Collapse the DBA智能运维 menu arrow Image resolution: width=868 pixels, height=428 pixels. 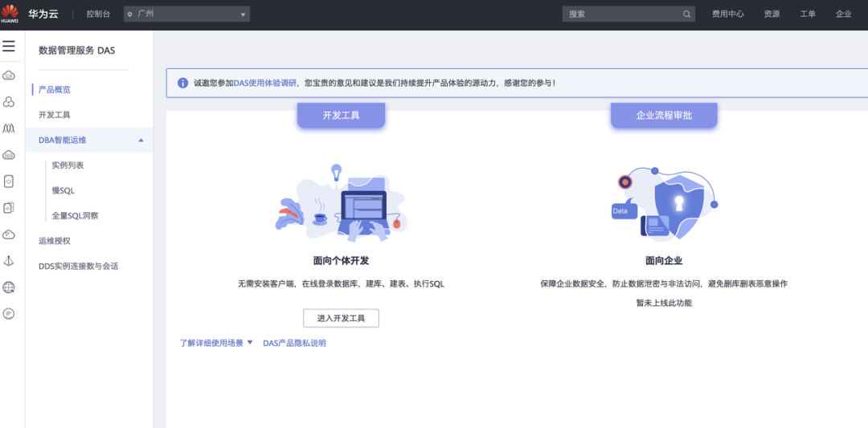(x=141, y=141)
